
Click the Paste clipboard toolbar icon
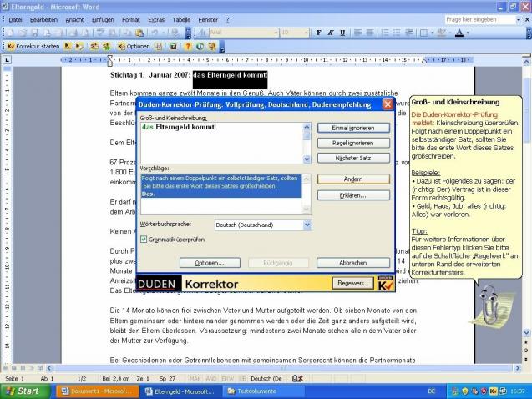click(x=139, y=33)
